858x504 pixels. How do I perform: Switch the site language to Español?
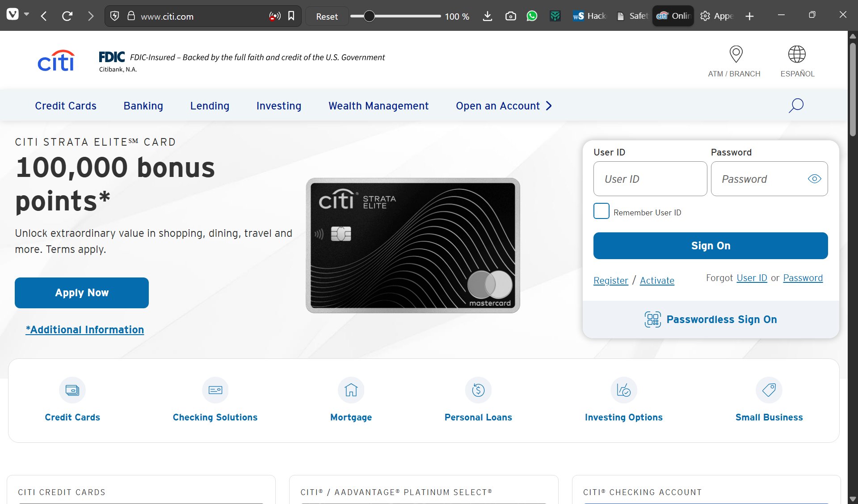coord(797,61)
